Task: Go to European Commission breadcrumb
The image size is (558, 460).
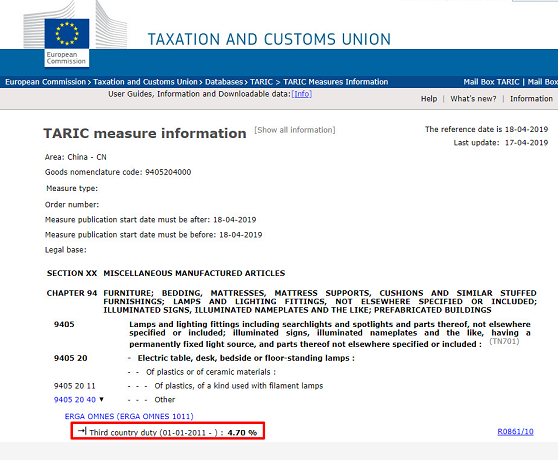Action: point(46,82)
